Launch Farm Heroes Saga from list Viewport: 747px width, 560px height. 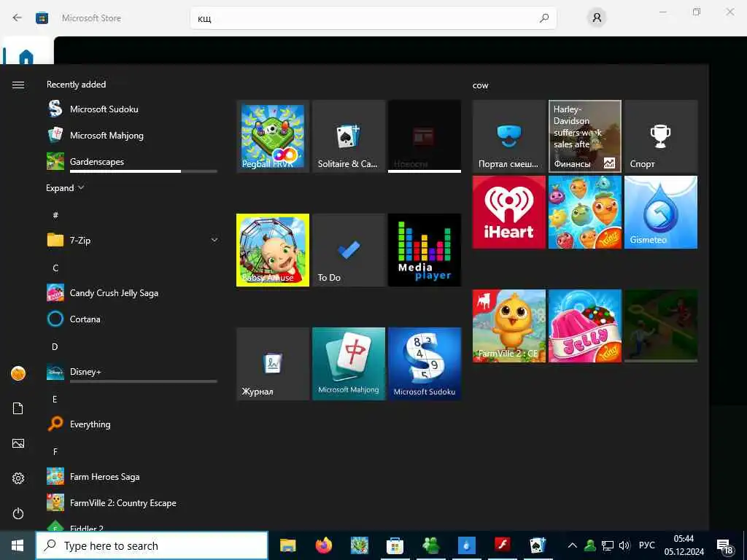(x=133, y=477)
